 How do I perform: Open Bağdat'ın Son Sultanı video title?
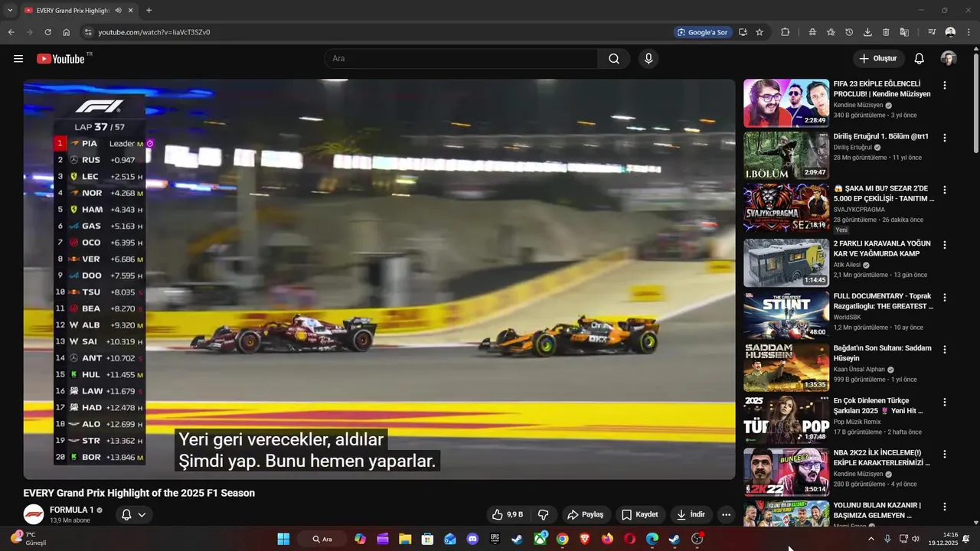tap(883, 353)
